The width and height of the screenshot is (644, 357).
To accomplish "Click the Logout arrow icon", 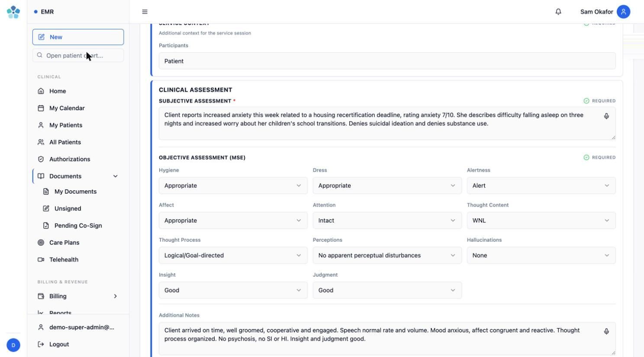I will 41,344.
